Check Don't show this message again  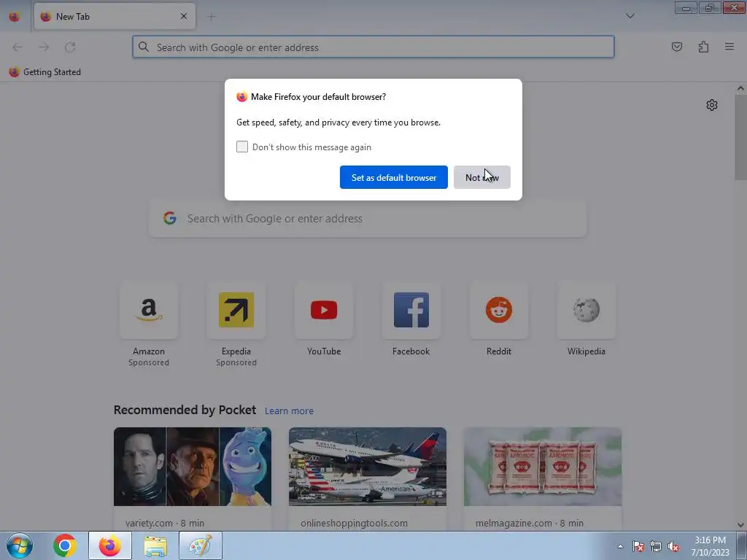242,147
